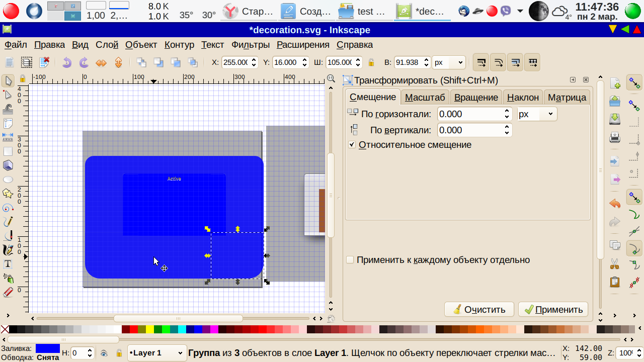Decrease the По вертикали value
This screenshot has height=362, width=644.
point(507,133)
